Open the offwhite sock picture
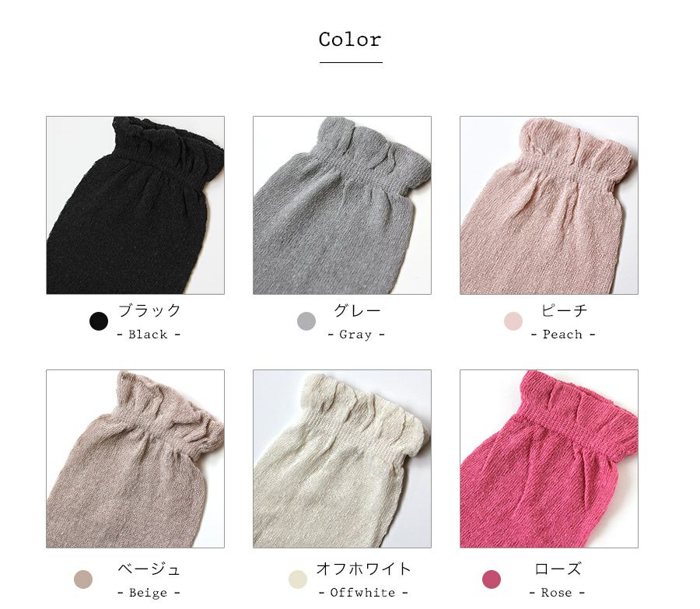The width and height of the screenshot is (700, 609). 342,459
